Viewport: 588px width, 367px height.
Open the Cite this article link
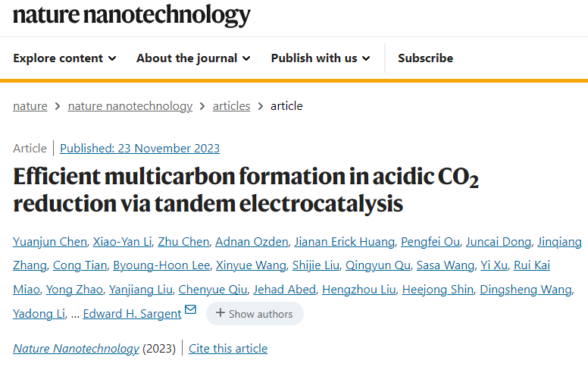coord(228,349)
